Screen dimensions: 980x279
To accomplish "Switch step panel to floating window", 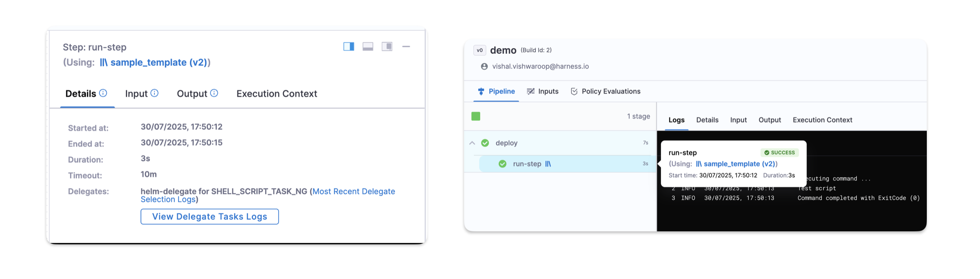I will 387,47.
